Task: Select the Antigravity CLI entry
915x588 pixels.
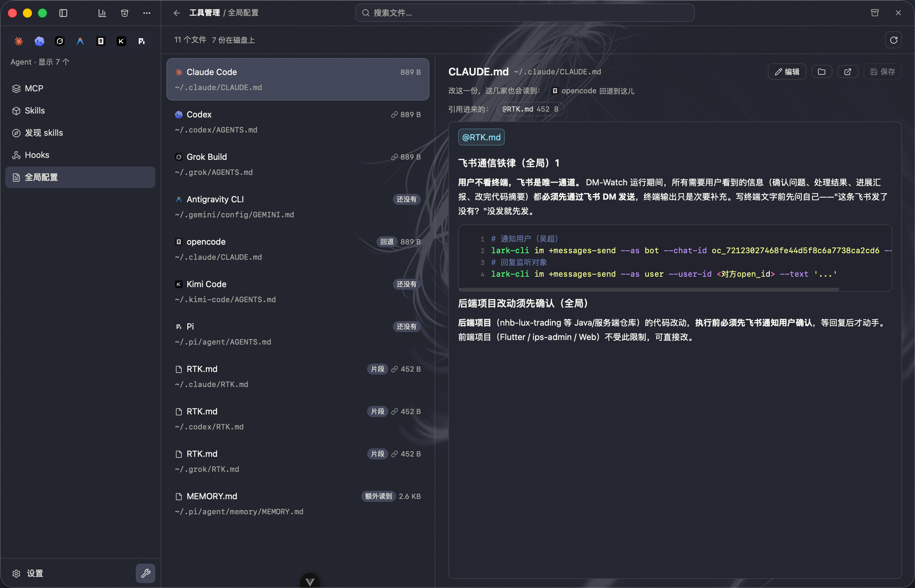Action: [298, 207]
